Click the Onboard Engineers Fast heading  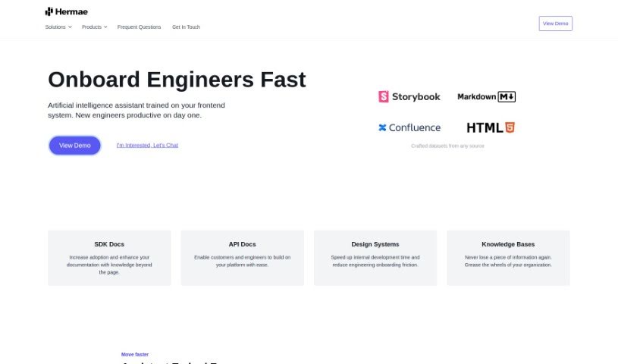pos(177,80)
